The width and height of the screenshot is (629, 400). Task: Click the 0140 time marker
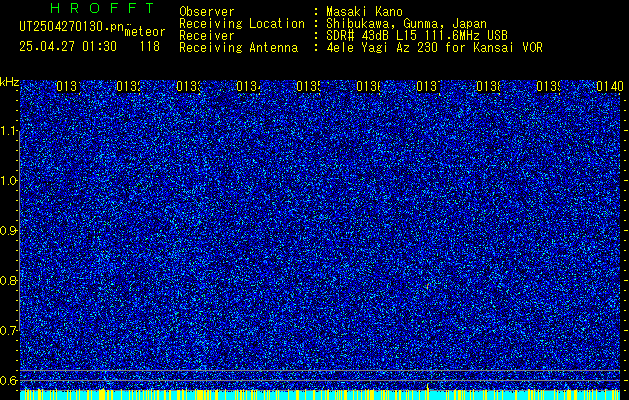(x=610, y=86)
